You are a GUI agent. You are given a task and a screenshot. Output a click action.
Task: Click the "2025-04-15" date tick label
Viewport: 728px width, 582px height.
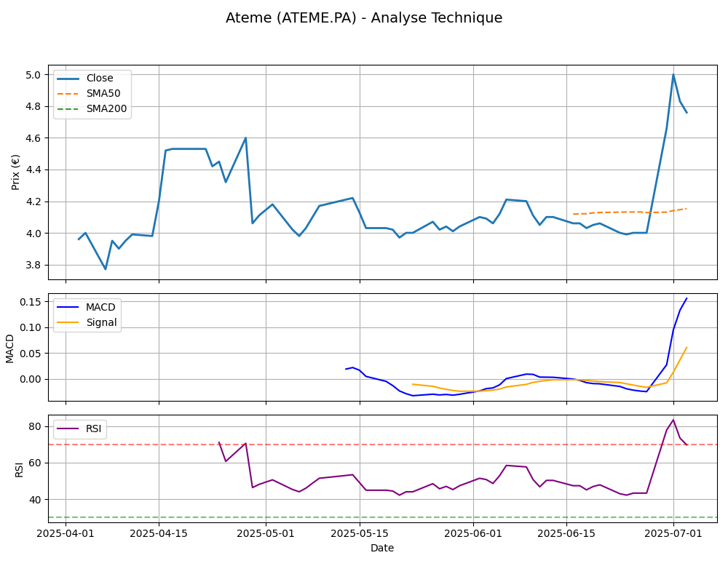(x=159, y=533)
